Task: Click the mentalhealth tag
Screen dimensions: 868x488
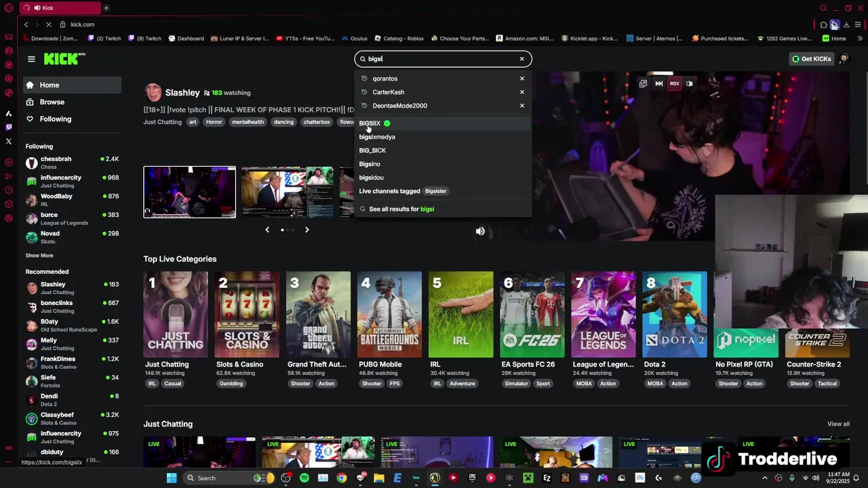Action: tap(248, 122)
